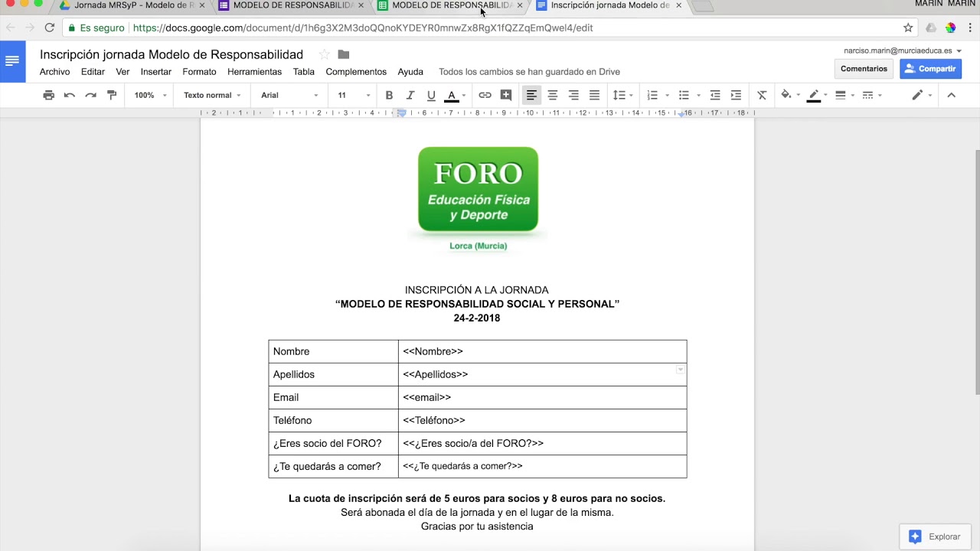Screen dimensions: 980x551
Task: Move document using the folder icon
Action: (x=344, y=54)
